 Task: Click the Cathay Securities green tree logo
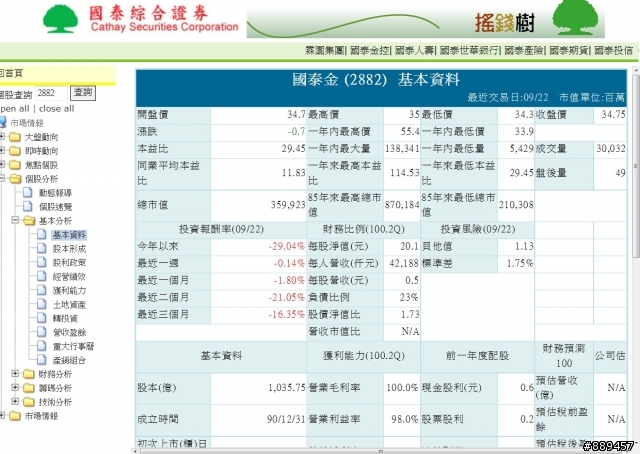[x=60, y=19]
